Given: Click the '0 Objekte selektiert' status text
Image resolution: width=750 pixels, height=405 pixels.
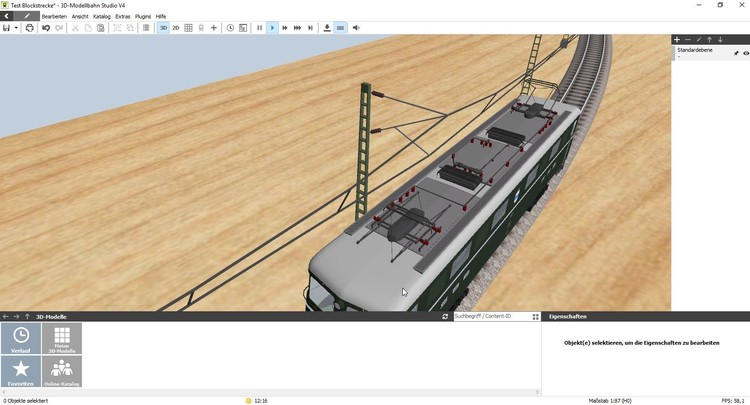Looking at the screenshot, I should point(25,401).
